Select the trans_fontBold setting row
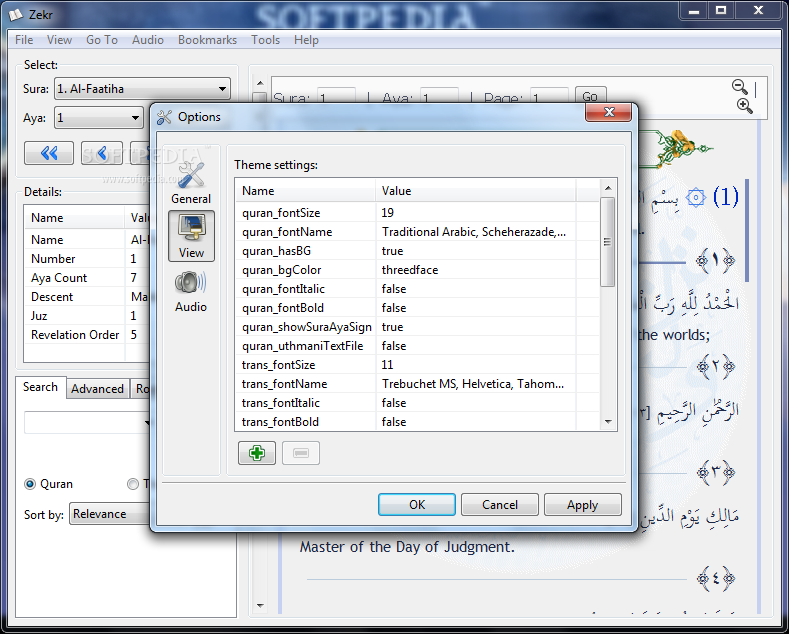This screenshot has height=634, width=789. point(418,422)
